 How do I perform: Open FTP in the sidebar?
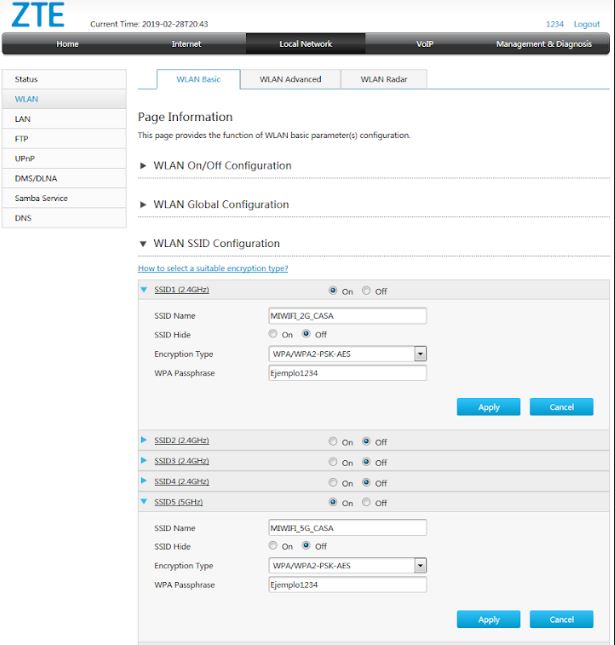[x=64, y=139]
